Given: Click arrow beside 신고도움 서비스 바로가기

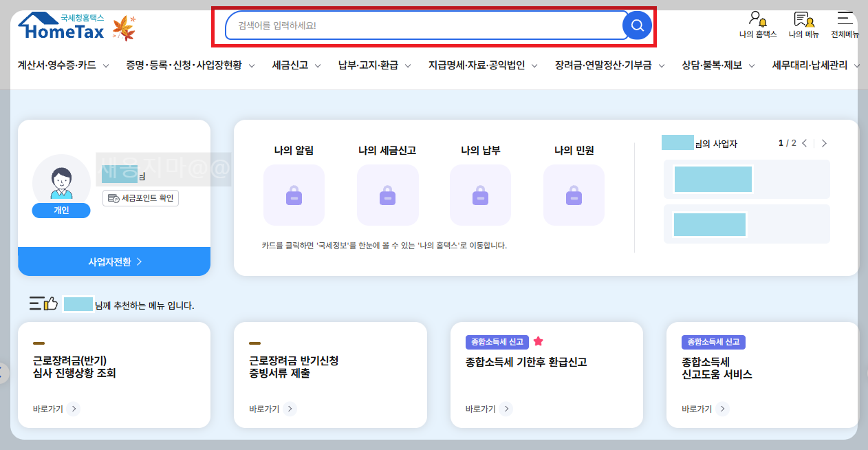Looking at the screenshot, I should (x=722, y=409).
